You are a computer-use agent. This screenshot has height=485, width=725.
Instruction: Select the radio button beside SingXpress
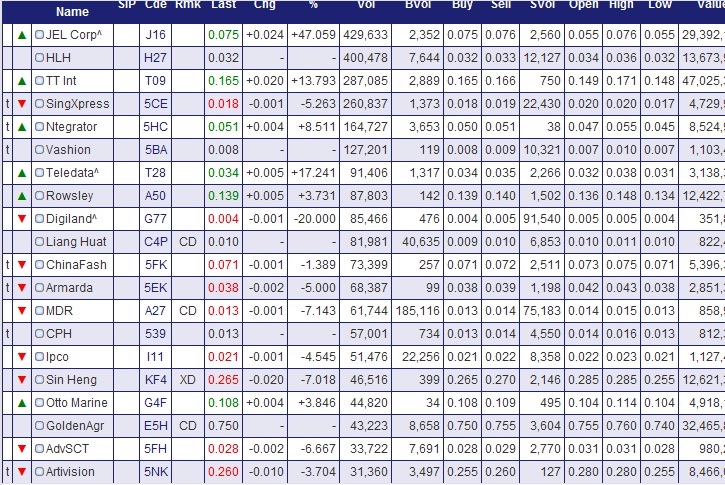point(40,104)
